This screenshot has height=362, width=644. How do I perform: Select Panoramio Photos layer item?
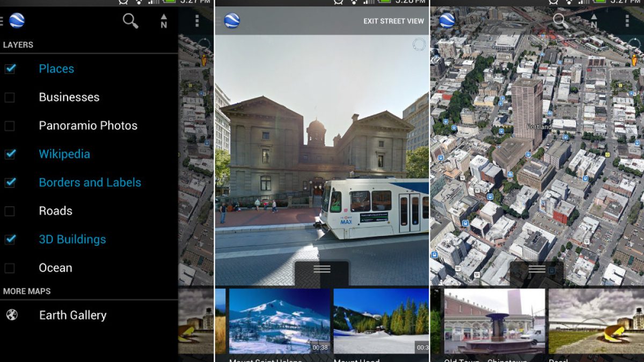[x=88, y=125]
